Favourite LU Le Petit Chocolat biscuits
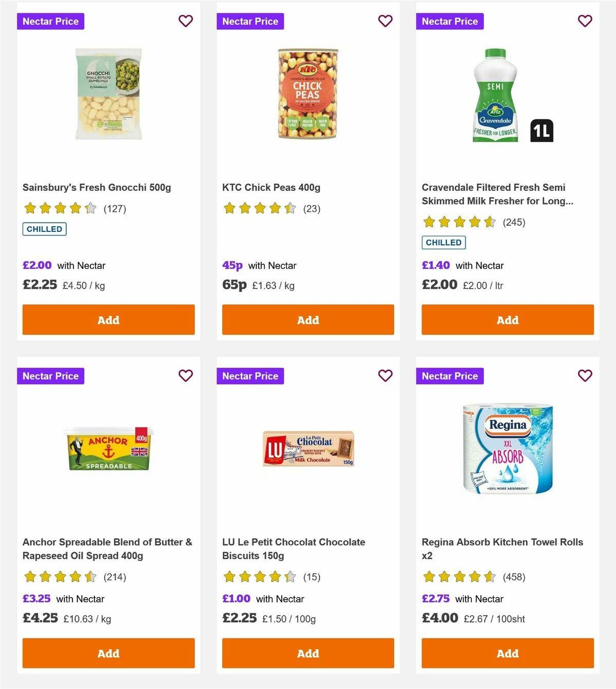The width and height of the screenshot is (616, 689). click(385, 376)
